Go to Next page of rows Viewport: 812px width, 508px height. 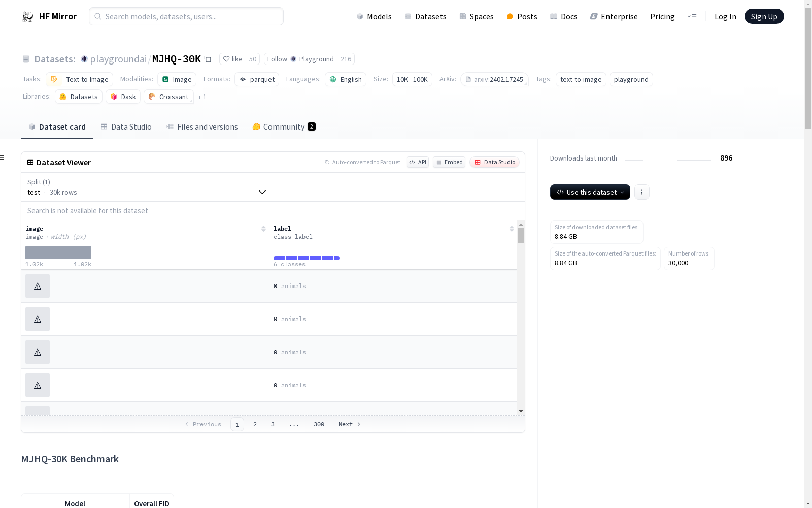[x=349, y=424]
